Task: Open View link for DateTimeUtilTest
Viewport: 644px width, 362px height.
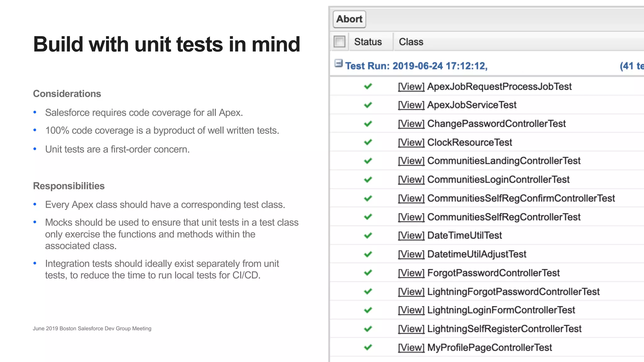Action: [411, 235]
